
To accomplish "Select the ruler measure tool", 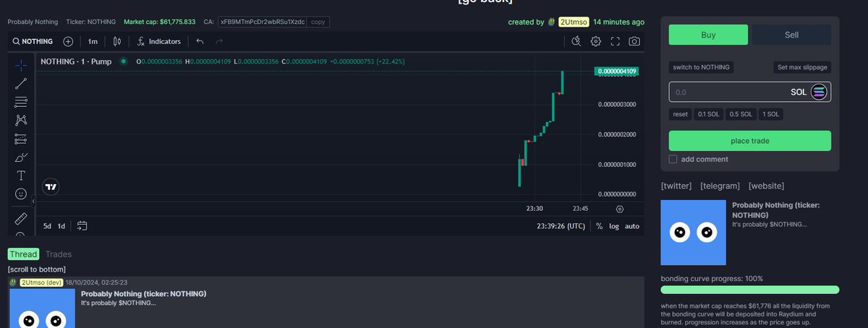I will (x=21, y=217).
